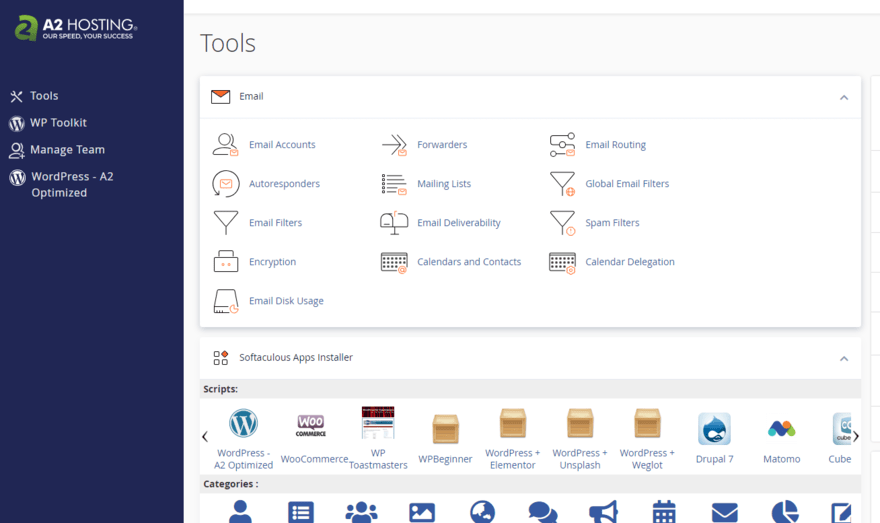Open Tools in the sidebar
This screenshot has height=523, width=880.
click(44, 96)
